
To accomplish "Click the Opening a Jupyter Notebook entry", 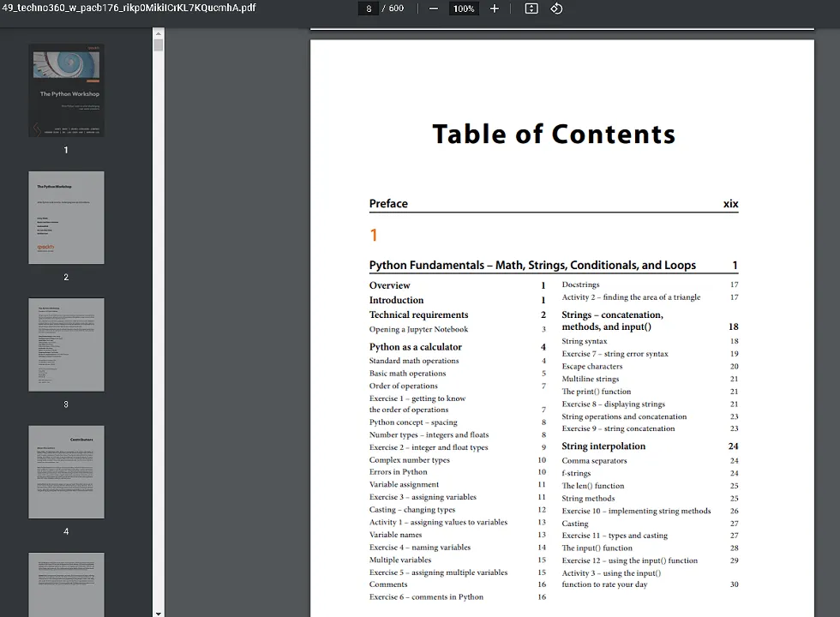I will coord(418,330).
